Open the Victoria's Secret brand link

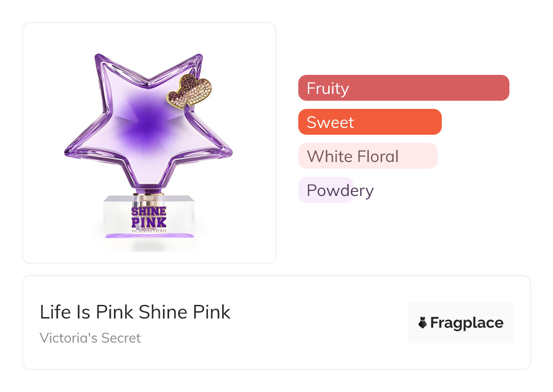[90, 338]
